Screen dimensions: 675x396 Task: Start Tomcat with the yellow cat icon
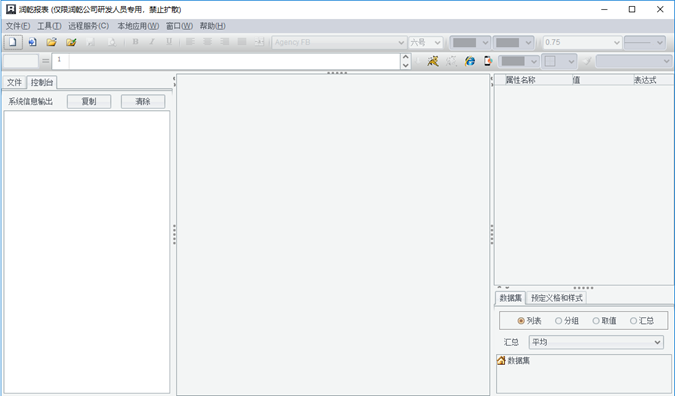coord(433,61)
